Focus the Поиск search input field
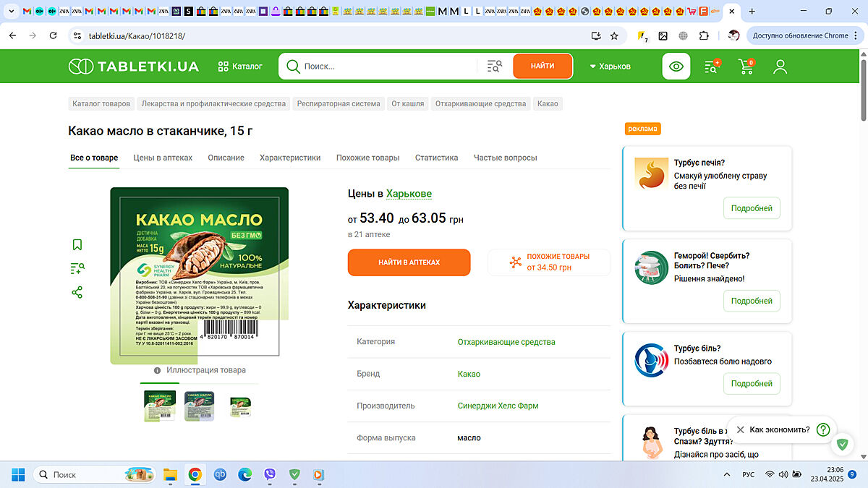Image resolution: width=868 pixels, height=488 pixels. click(x=387, y=67)
